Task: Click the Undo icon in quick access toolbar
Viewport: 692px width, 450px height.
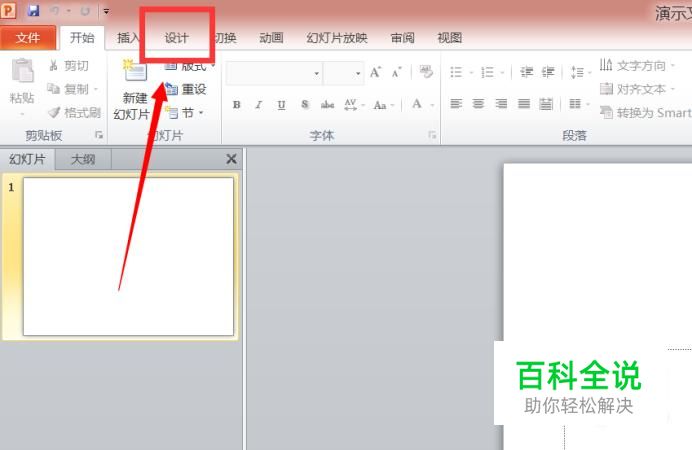Action: click(x=55, y=11)
